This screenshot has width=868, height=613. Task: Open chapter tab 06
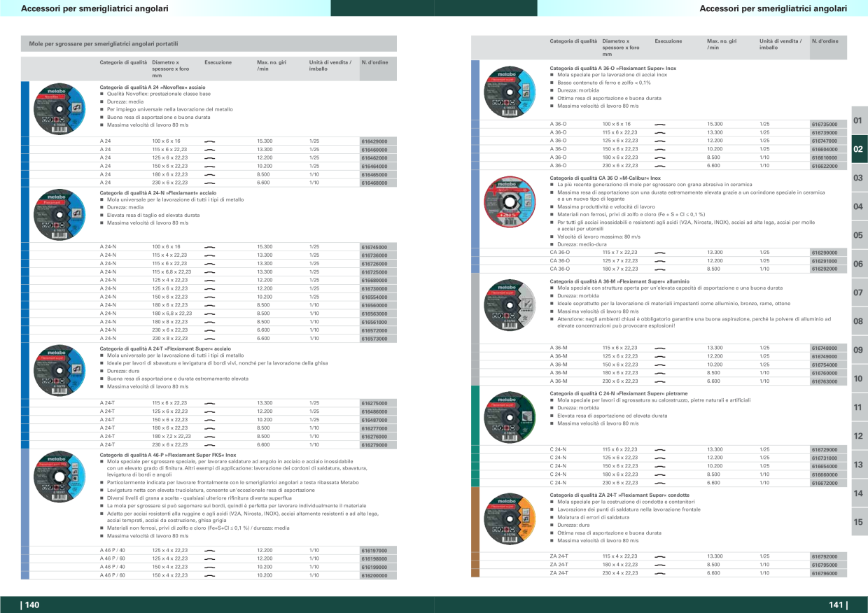tap(859, 265)
